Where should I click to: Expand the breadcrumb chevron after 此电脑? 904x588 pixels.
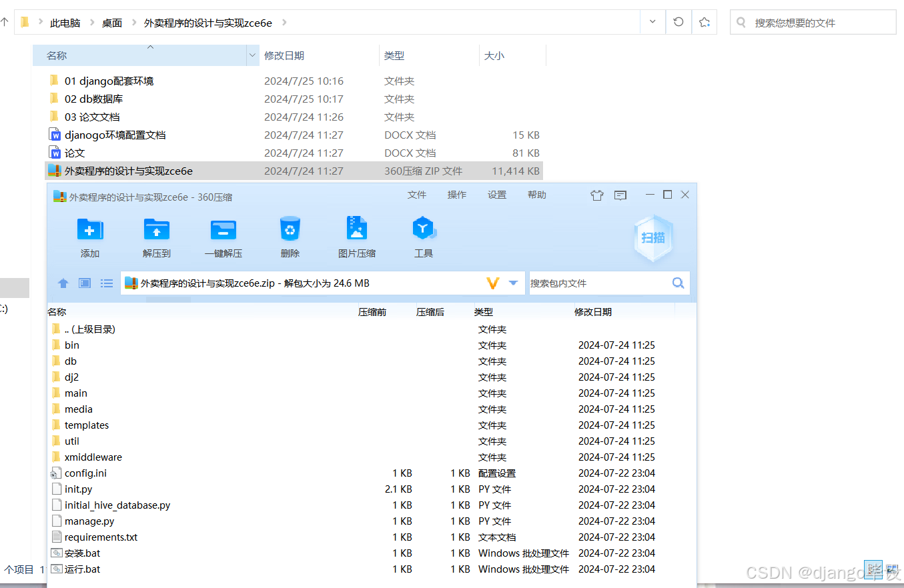(x=92, y=22)
